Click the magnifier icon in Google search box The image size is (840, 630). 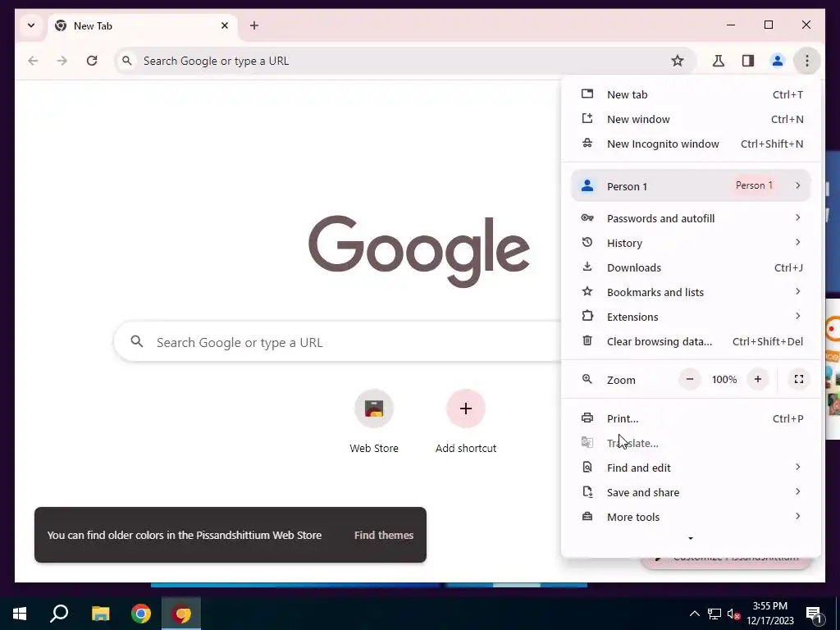(137, 342)
